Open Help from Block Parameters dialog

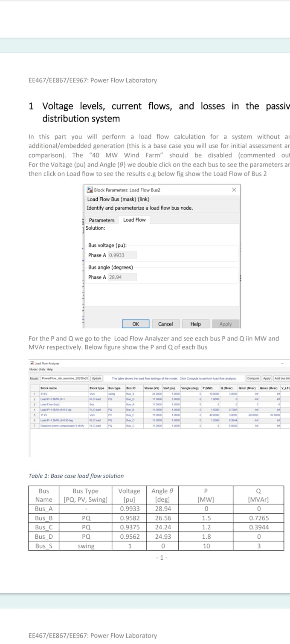[195, 324]
